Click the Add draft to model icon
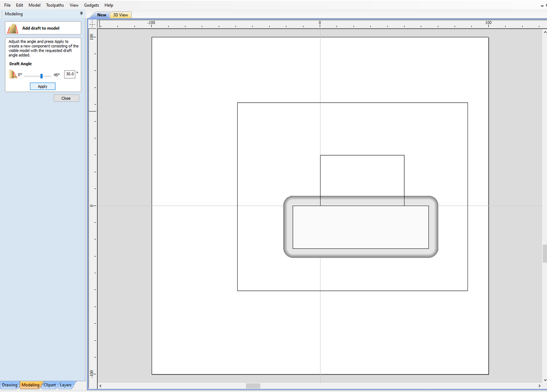Screen dimensions: 547x392 click(x=13, y=28)
